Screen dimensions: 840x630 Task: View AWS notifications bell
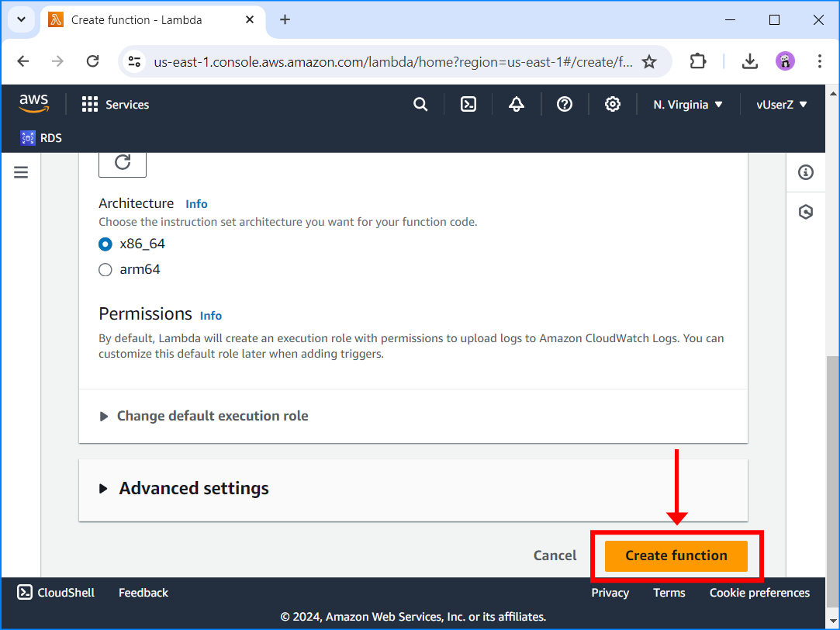click(516, 103)
